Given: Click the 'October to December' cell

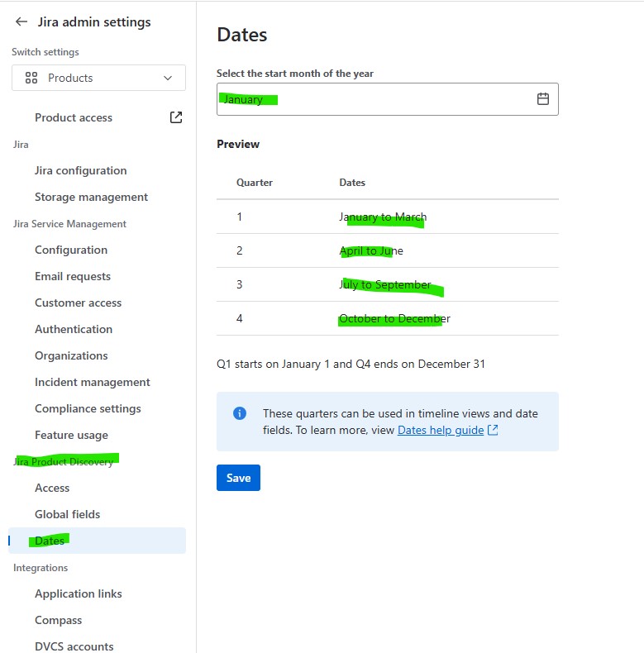Looking at the screenshot, I should click(394, 318).
